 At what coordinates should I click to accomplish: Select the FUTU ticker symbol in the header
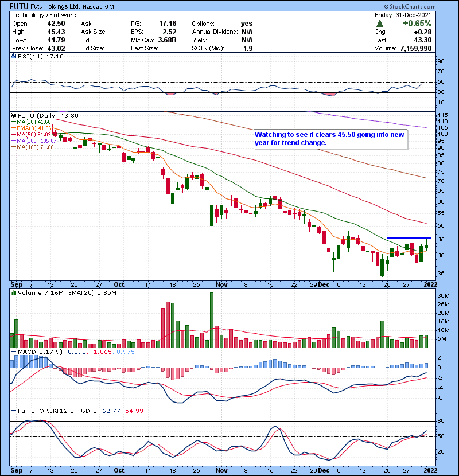19,6
